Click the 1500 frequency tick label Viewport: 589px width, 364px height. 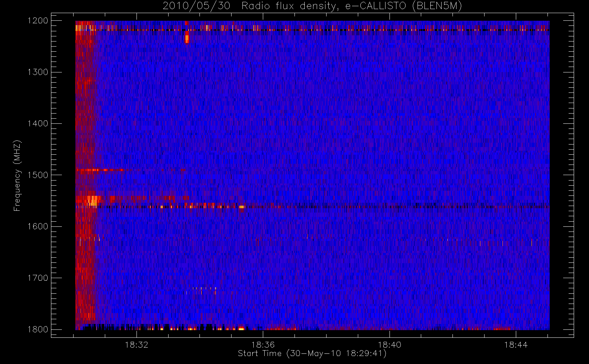pos(38,175)
